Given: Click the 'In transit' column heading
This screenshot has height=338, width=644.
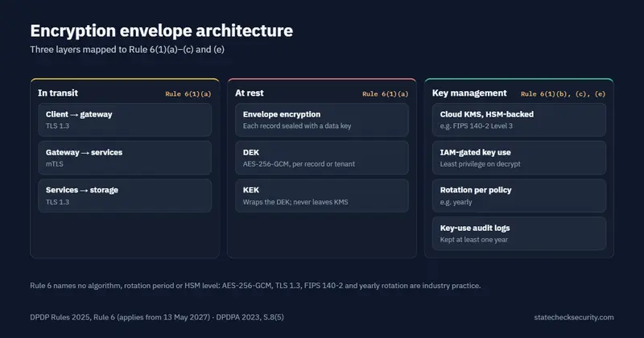Looking at the screenshot, I should coord(58,93).
